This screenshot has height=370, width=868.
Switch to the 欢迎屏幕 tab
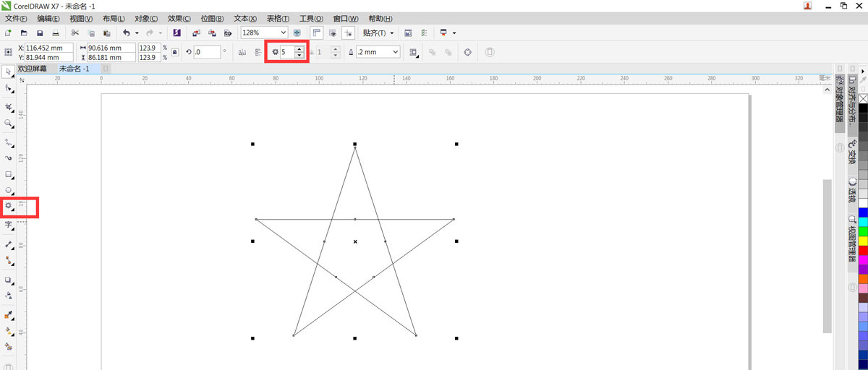[x=33, y=69]
